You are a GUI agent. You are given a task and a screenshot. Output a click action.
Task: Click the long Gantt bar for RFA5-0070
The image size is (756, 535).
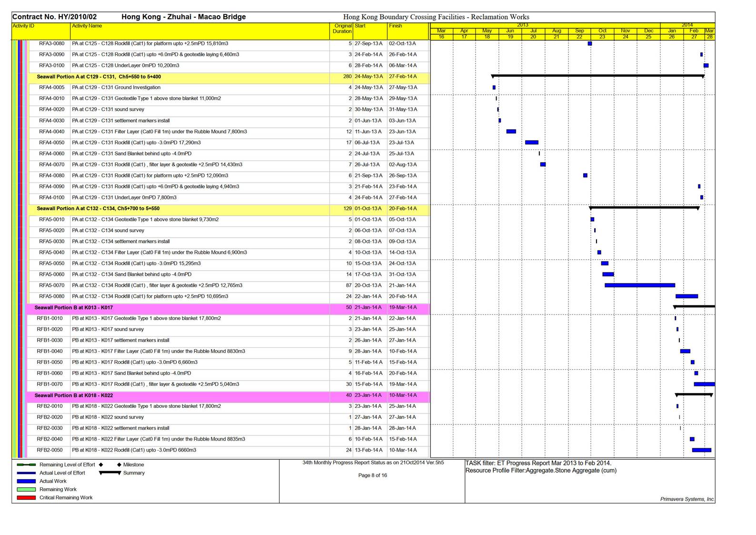(x=640, y=285)
